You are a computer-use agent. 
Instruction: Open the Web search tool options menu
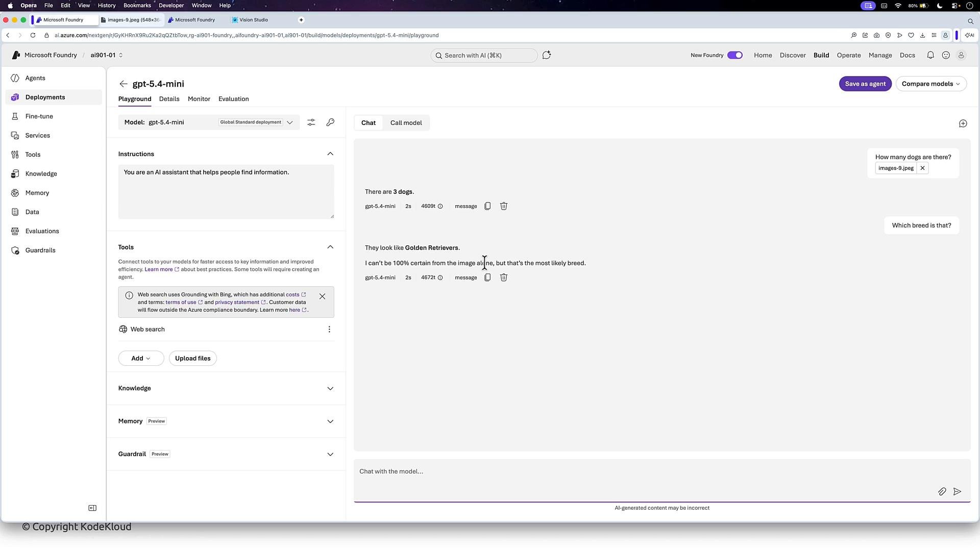(329, 330)
